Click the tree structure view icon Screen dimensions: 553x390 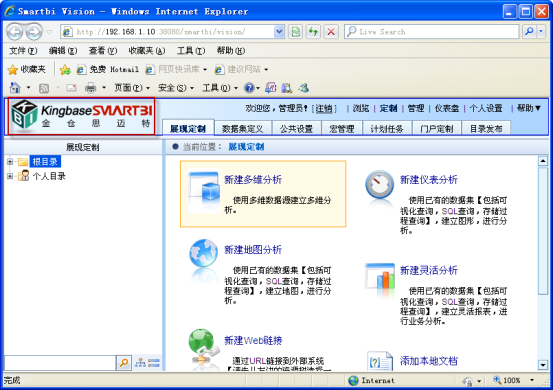coord(140,362)
